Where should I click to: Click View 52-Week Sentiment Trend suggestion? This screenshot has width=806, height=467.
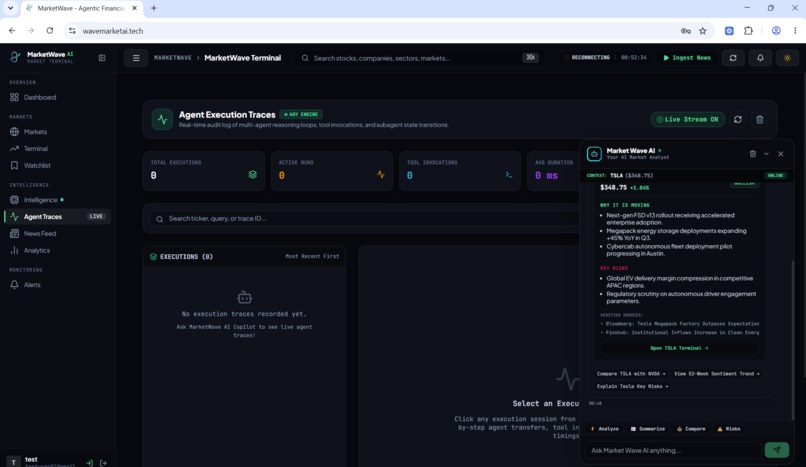tap(717, 374)
